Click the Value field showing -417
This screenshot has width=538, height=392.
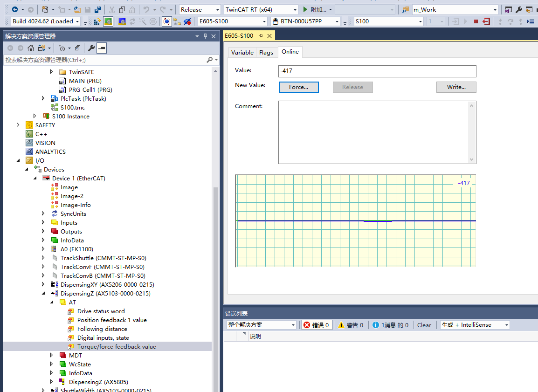(x=377, y=71)
